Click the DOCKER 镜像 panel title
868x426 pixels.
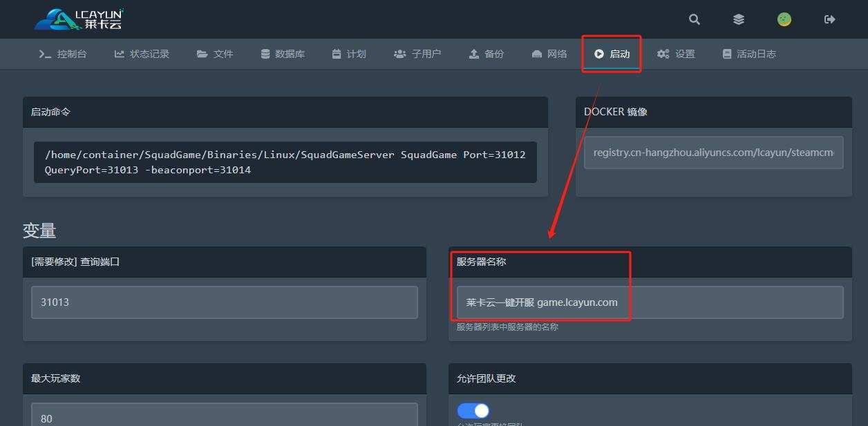tap(615, 112)
